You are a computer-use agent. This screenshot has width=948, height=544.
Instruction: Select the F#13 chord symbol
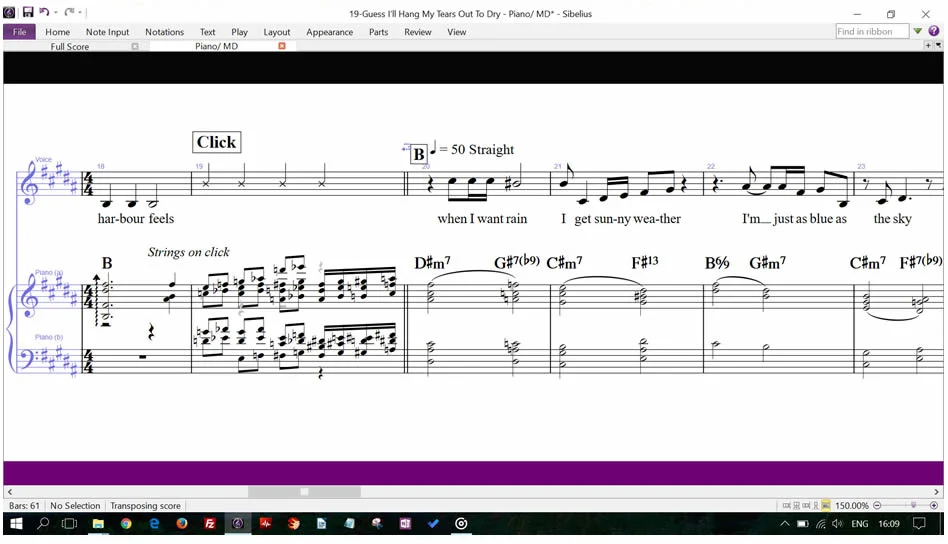point(645,262)
